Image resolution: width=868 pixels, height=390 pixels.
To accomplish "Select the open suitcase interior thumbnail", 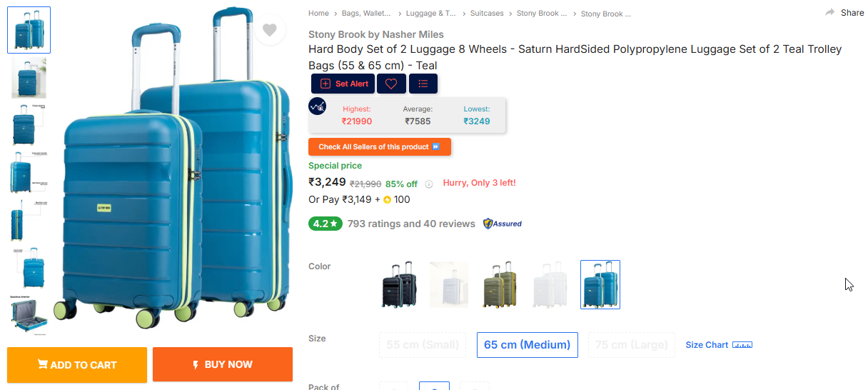I will (x=29, y=316).
